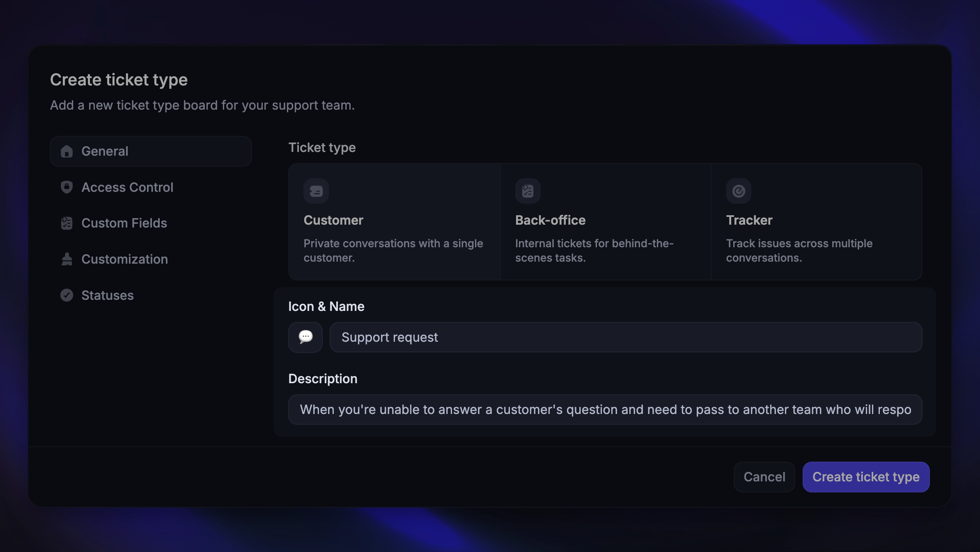The height and width of the screenshot is (552, 980).
Task: Open the Custom Fields section
Action: tap(124, 223)
